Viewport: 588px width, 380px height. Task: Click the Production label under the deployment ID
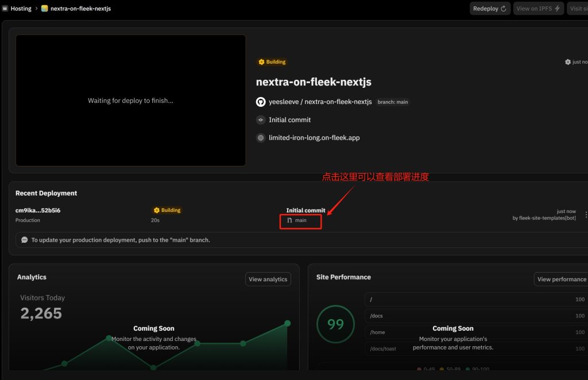[x=28, y=220]
